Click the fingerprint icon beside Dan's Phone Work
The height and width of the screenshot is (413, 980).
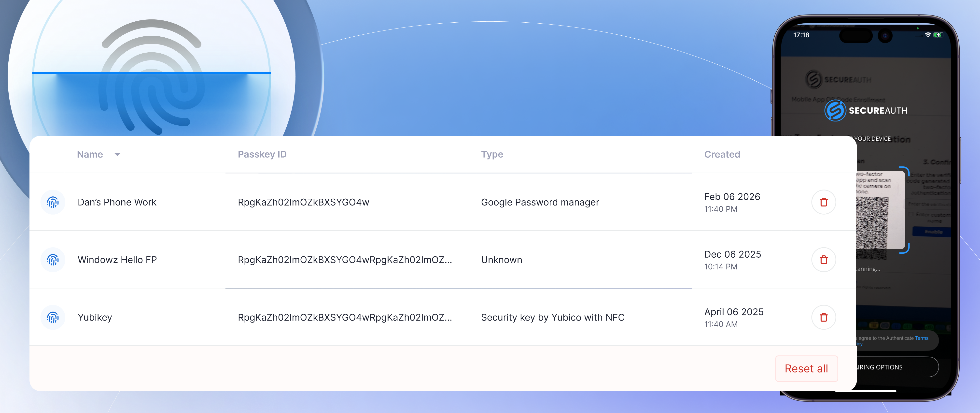coord(53,202)
